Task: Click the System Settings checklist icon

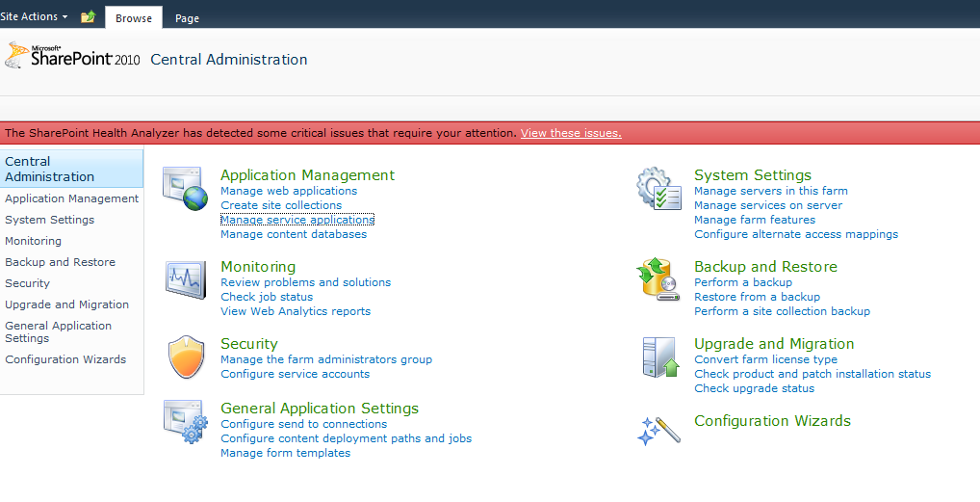Action: tap(658, 189)
